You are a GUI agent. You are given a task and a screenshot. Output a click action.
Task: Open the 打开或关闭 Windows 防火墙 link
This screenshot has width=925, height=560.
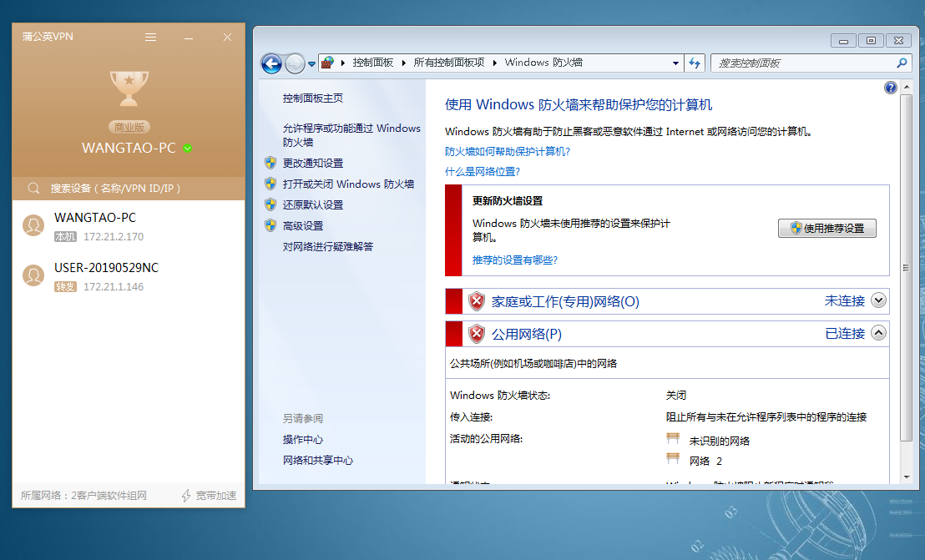(x=348, y=184)
